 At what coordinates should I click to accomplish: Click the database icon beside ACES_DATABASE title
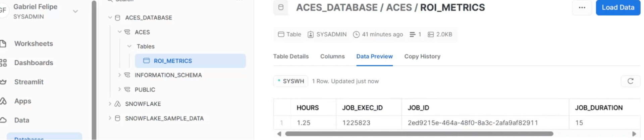pos(281,7)
